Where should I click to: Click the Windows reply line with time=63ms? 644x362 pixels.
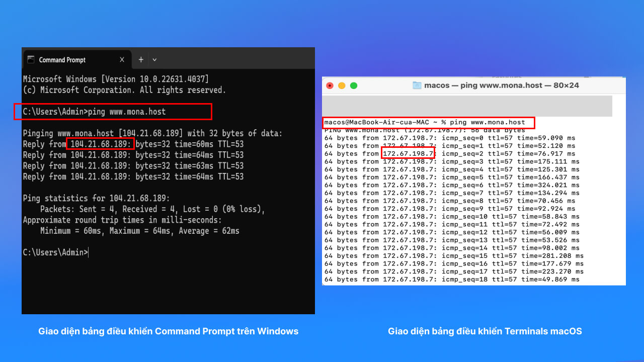pyautogui.click(x=133, y=166)
